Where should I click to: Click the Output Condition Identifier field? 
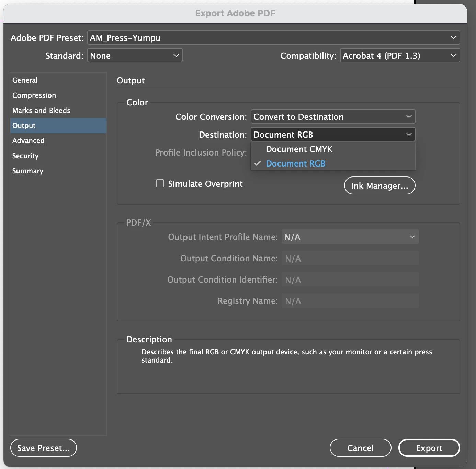[x=350, y=279]
